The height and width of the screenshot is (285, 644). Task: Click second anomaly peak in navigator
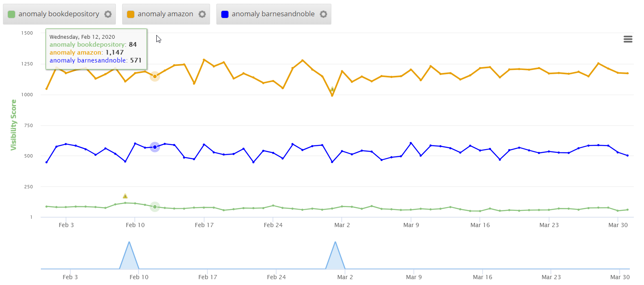click(335, 242)
